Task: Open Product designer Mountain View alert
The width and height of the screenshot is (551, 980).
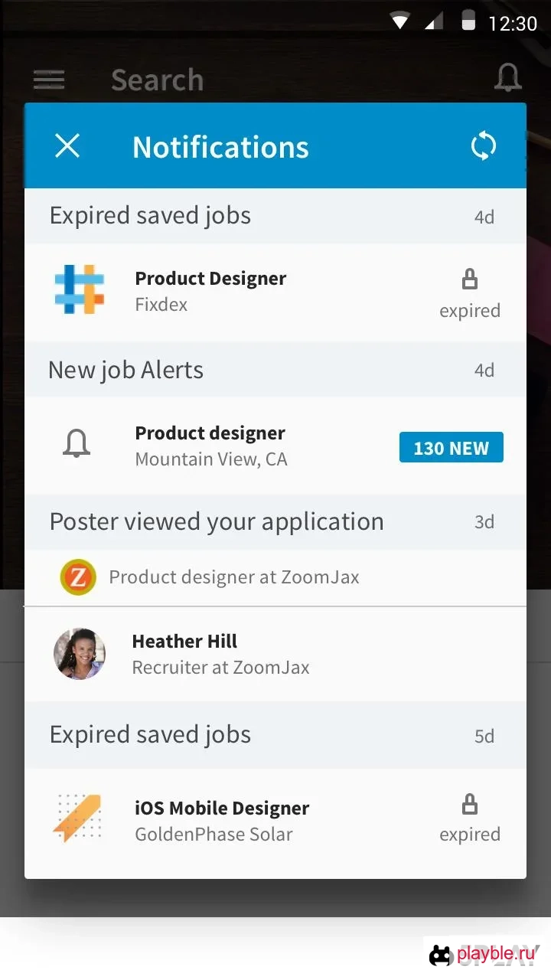Action: (275, 446)
